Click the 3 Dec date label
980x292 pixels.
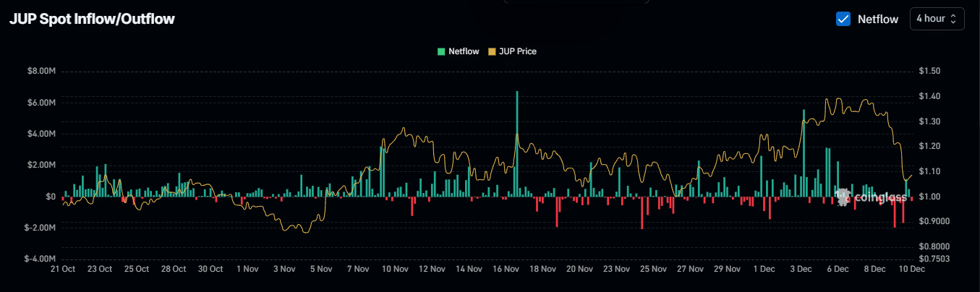[801, 269]
